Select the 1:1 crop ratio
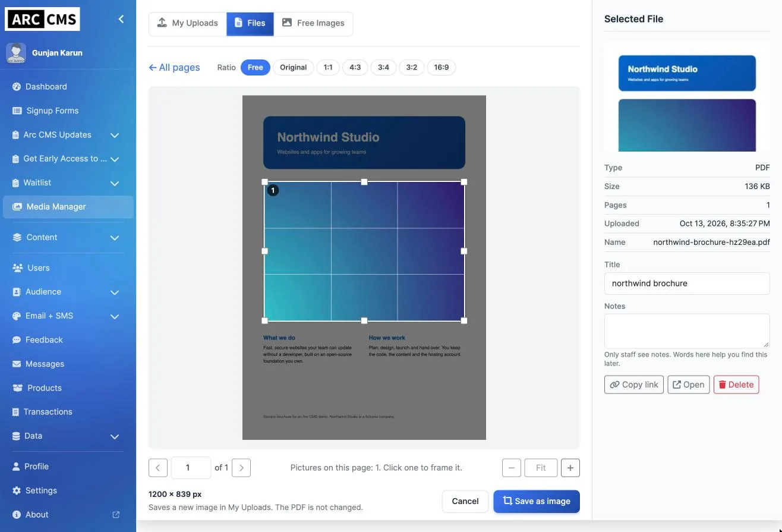 tap(328, 67)
